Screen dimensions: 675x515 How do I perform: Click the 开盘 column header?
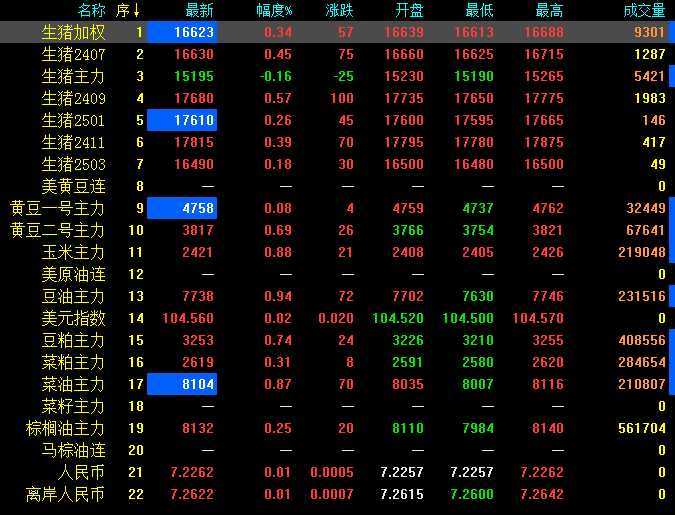pos(409,10)
